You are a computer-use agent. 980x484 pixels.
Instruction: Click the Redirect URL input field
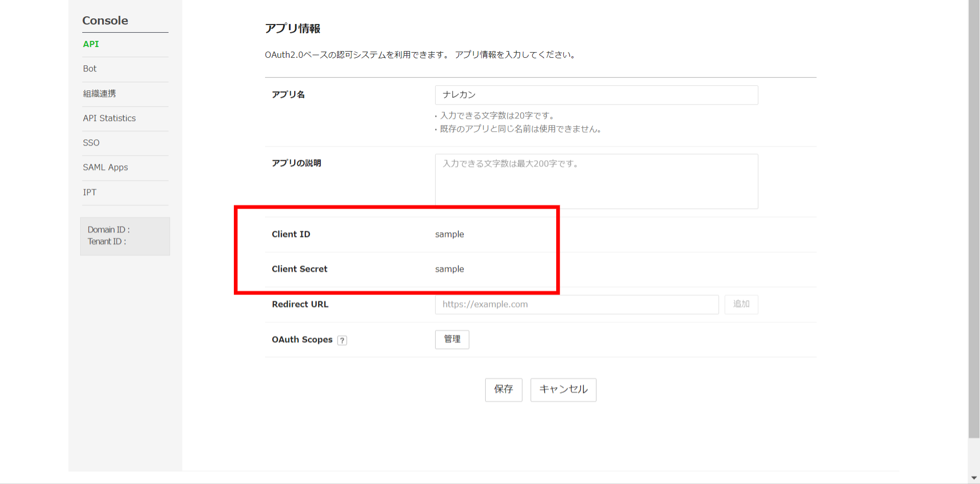[577, 304]
